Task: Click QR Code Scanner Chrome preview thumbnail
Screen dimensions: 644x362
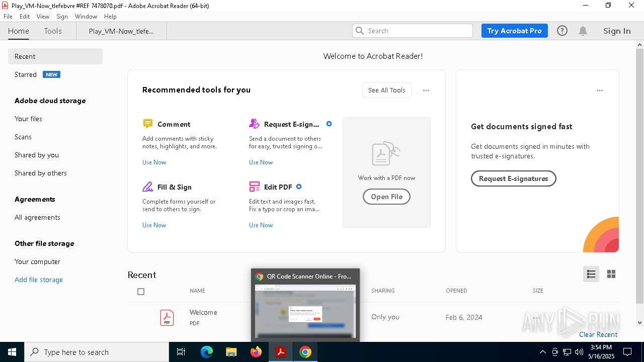Action: 305,311
